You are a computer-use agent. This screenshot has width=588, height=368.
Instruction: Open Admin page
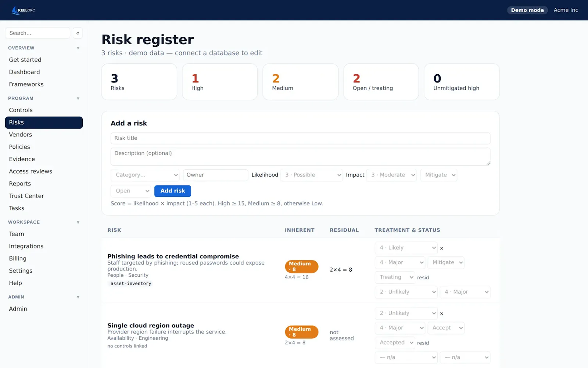tap(44, 309)
